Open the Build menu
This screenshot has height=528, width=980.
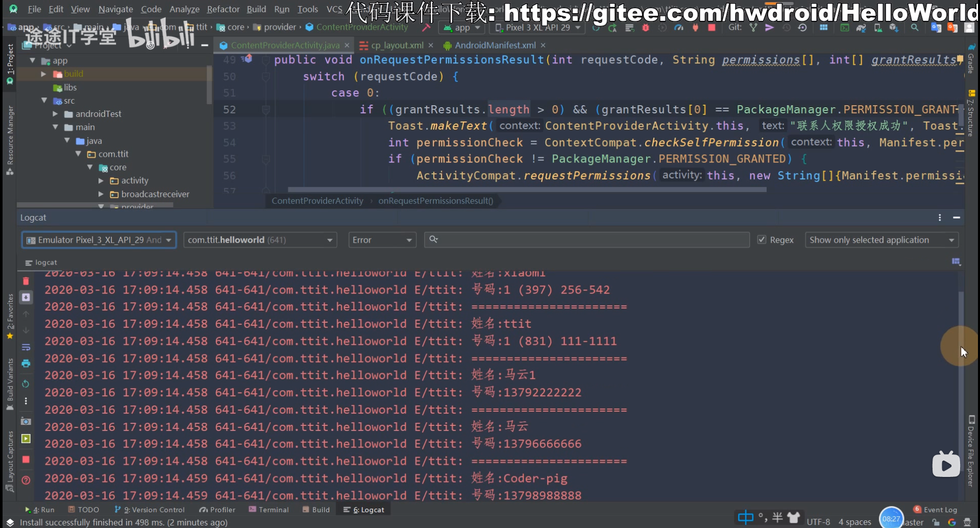(x=256, y=9)
